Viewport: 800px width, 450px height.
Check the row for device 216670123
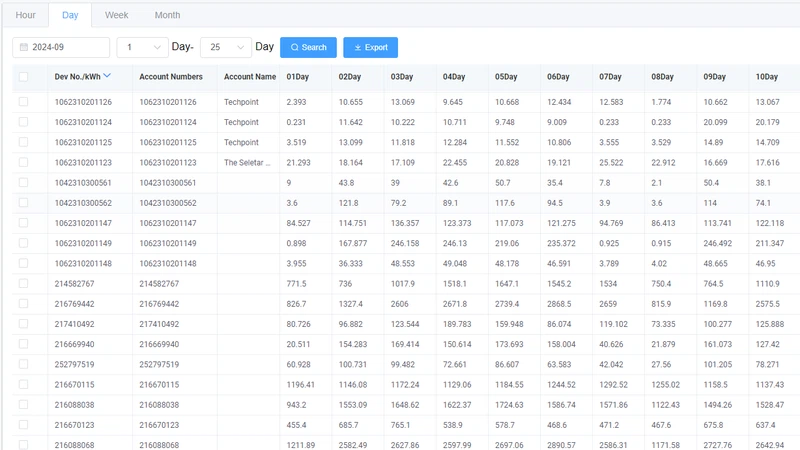(23, 424)
